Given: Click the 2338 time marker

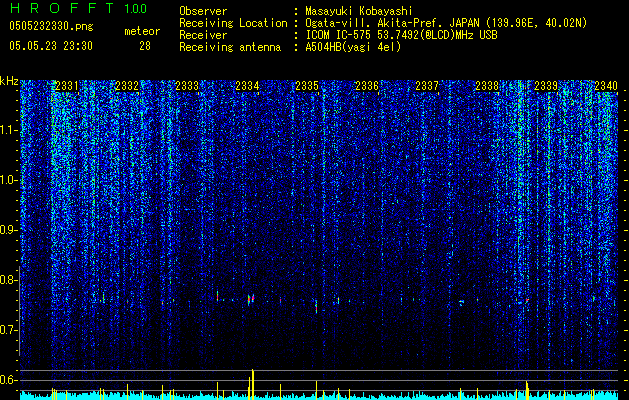Looking at the screenshot, I should coord(487,86).
